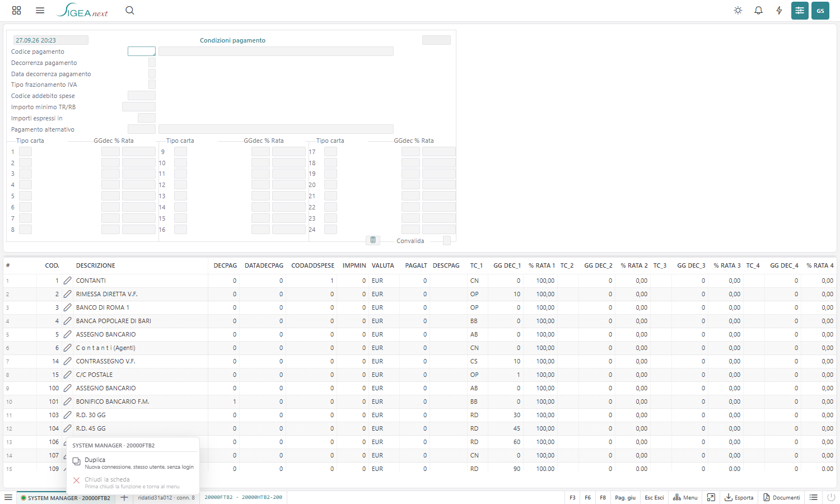840x504 pixels.
Task: Open the list icon next to Documenti
Action: click(x=814, y=497)
